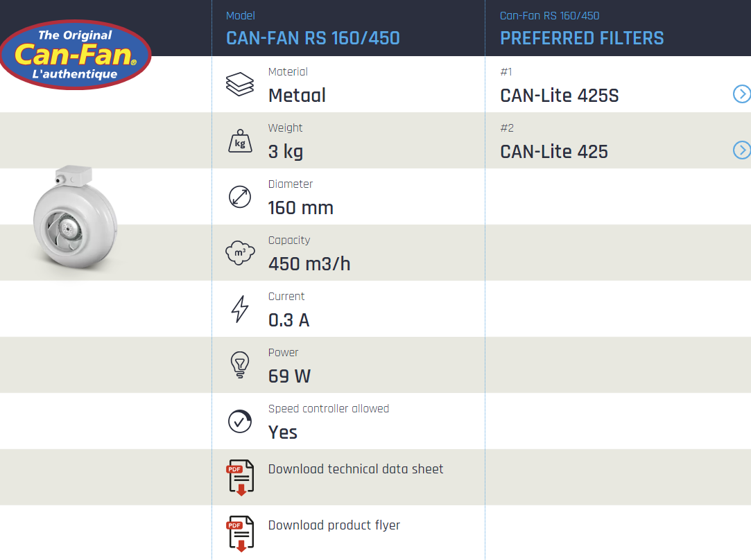Click the Diameter arrow icon
Screen dimensions: 751x560
(240, 197)
